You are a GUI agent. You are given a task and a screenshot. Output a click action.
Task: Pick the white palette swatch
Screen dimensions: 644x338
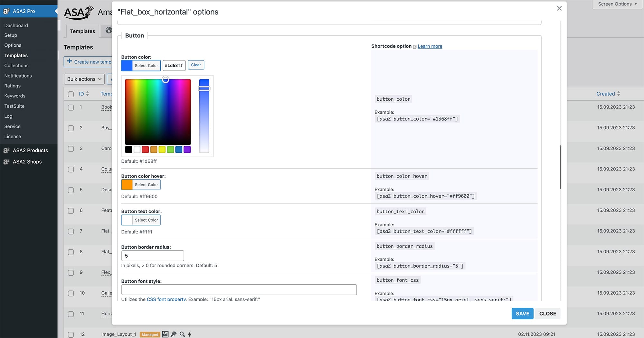tap(137, 150)
